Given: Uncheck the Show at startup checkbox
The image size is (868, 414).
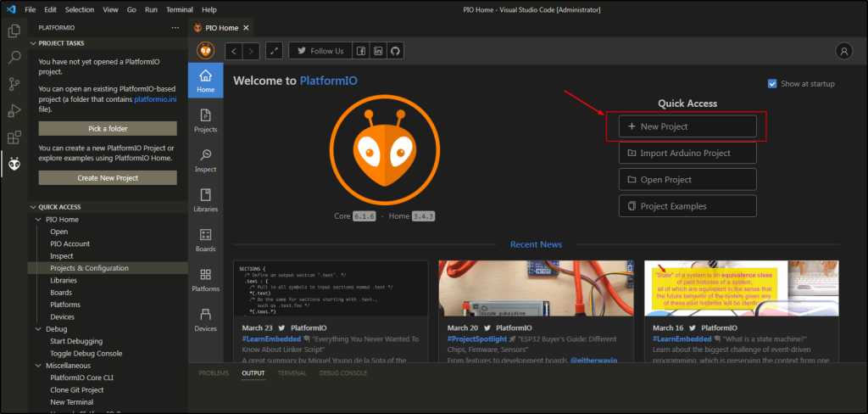Looking at the screenshot, I should coord(772,84).
